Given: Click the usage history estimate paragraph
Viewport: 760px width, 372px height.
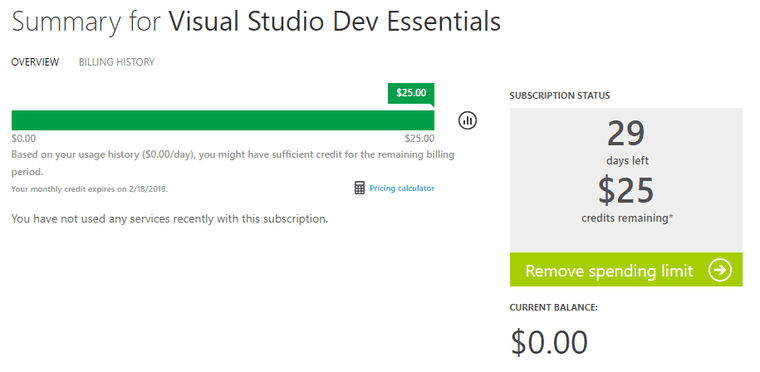Looking at the screenshot, I should click(x=233, y=163).
